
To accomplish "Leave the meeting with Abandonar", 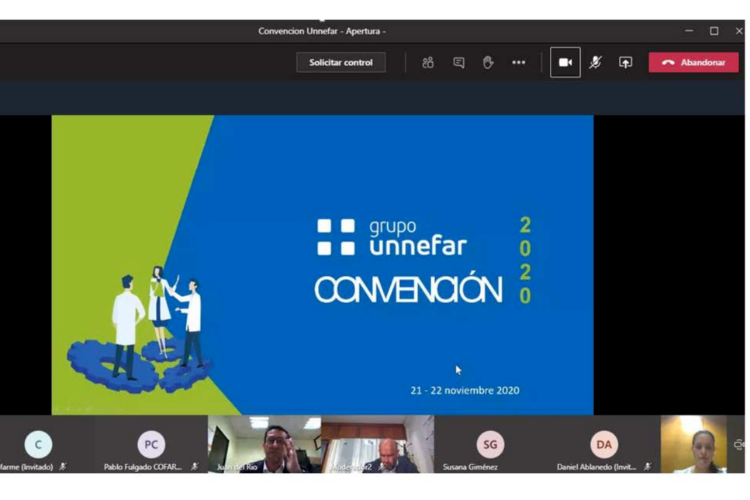I will click(694, 62).
